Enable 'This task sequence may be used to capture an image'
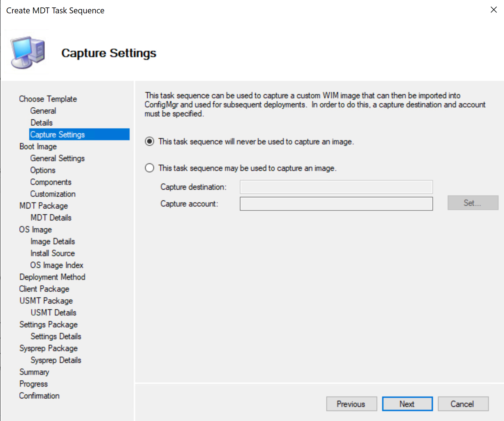504x421 pixels. point(149,168)
